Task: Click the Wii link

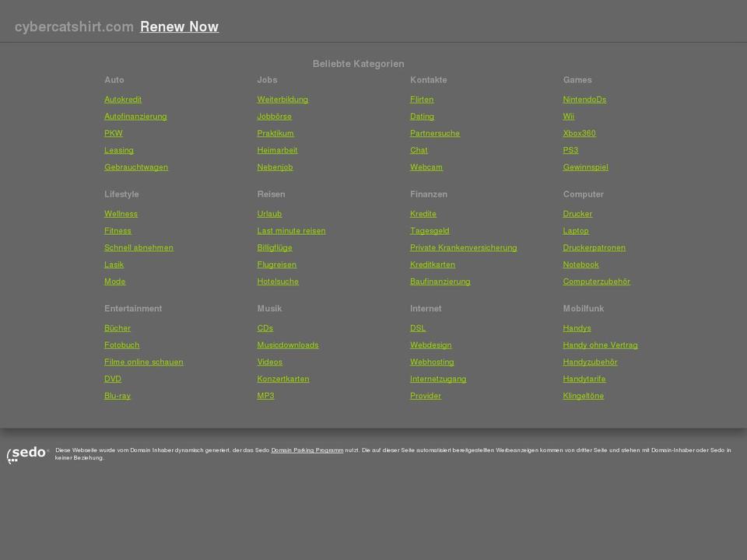Action: point(568,116)
